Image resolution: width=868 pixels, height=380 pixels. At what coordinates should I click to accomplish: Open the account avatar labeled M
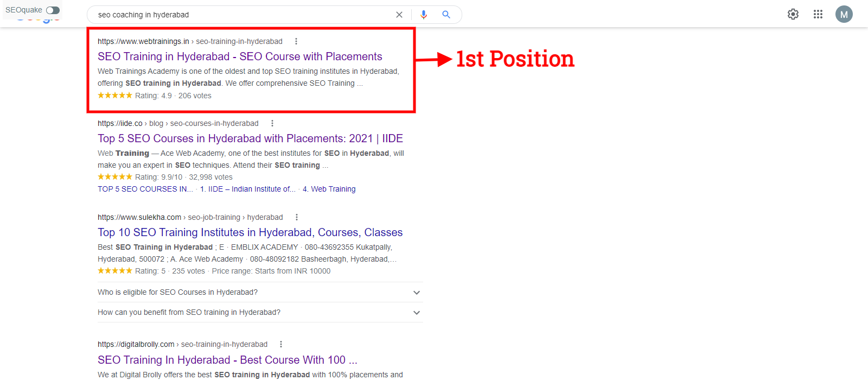tap(844, 15)
